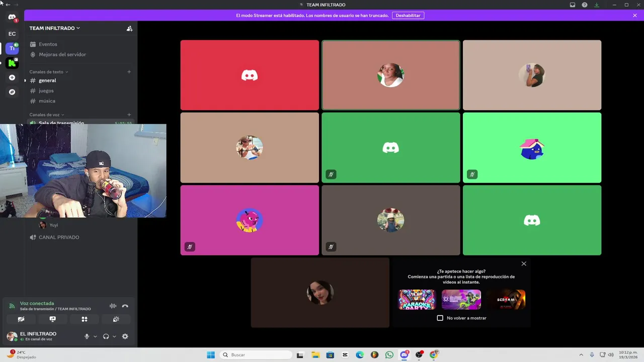
Task: Close the activity suggestion popup
Action: click(x=524, y=263)
